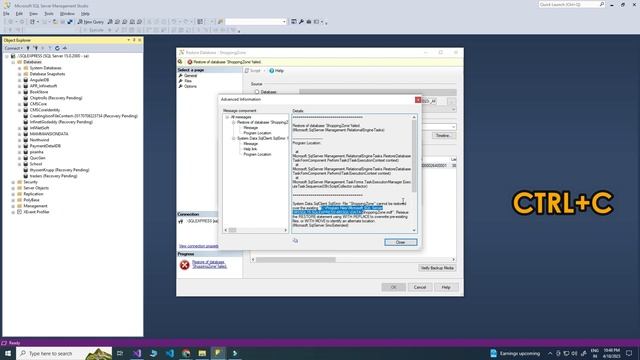Click the restore failed progress link
Viewport: 640px width, 360px height.
[x=209, y=264]
